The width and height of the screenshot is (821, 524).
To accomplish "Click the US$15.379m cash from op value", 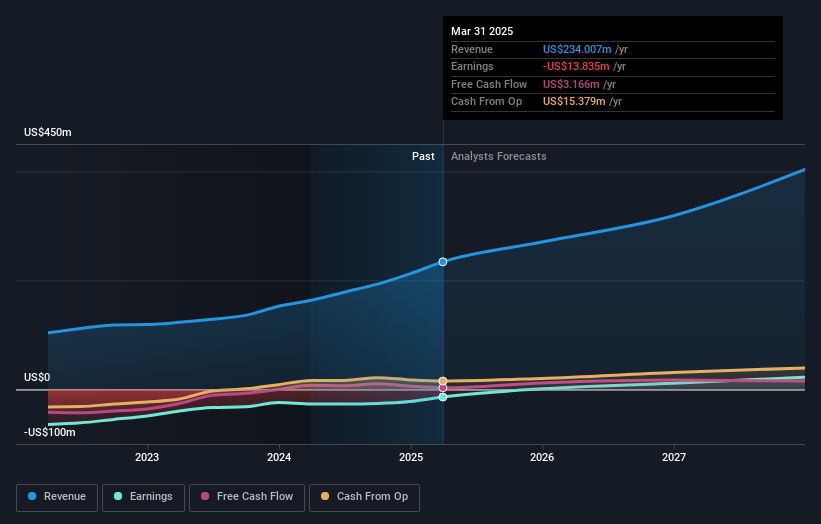I will point(574,102).
